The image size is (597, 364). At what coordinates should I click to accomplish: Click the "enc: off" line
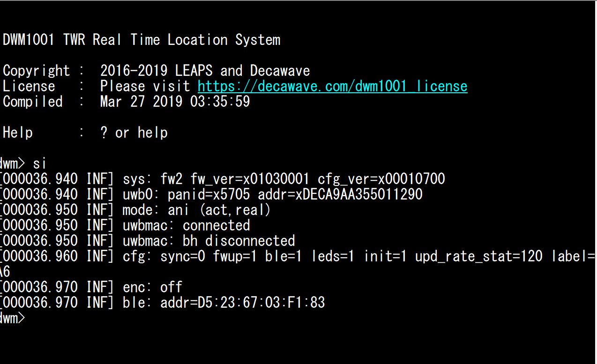coord(152,287)
